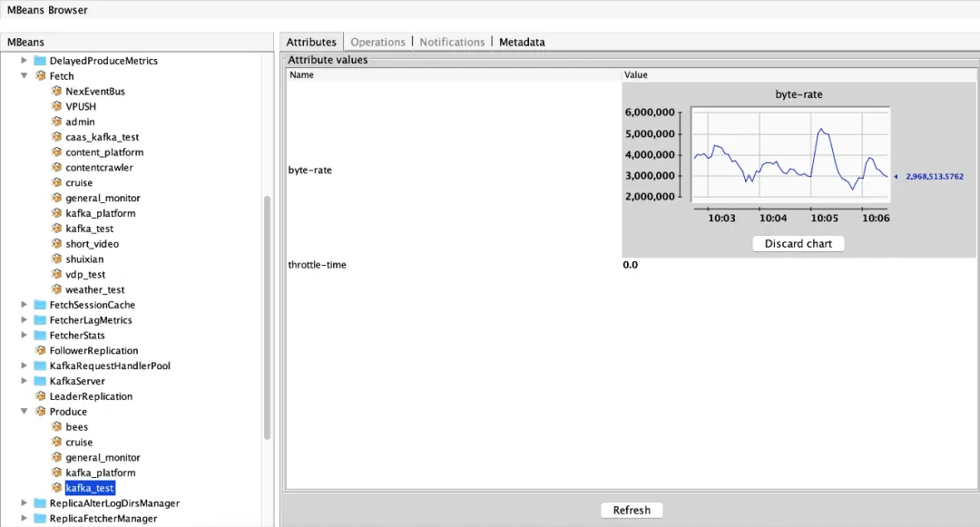
Task: Click the Fetch node bean icon
Action: click(x=41, y=75)
